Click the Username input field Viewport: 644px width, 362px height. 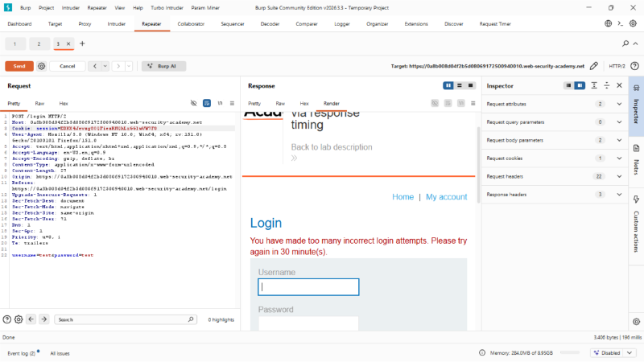[x=308, y=287]
